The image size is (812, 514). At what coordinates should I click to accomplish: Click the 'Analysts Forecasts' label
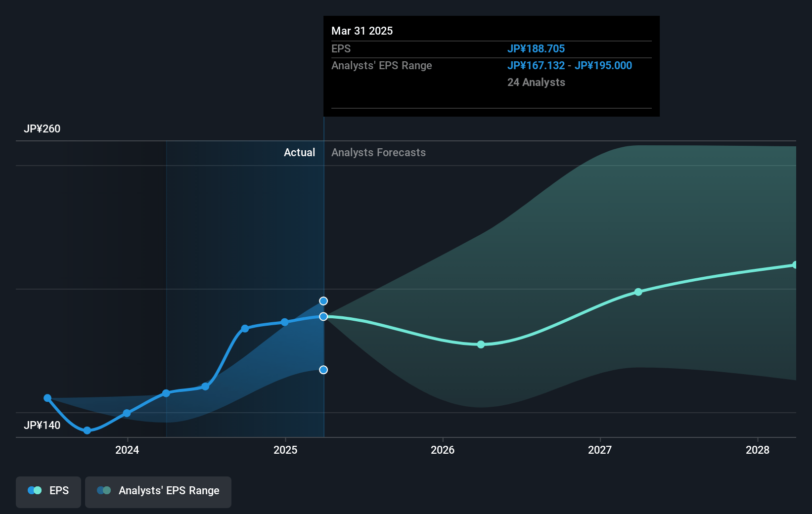378,152
